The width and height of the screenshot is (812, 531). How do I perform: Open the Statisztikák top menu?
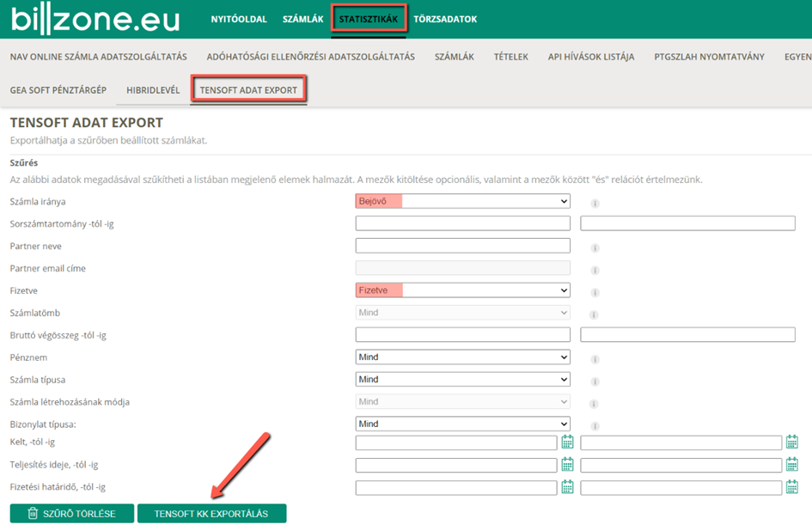(x=369, y=19)
